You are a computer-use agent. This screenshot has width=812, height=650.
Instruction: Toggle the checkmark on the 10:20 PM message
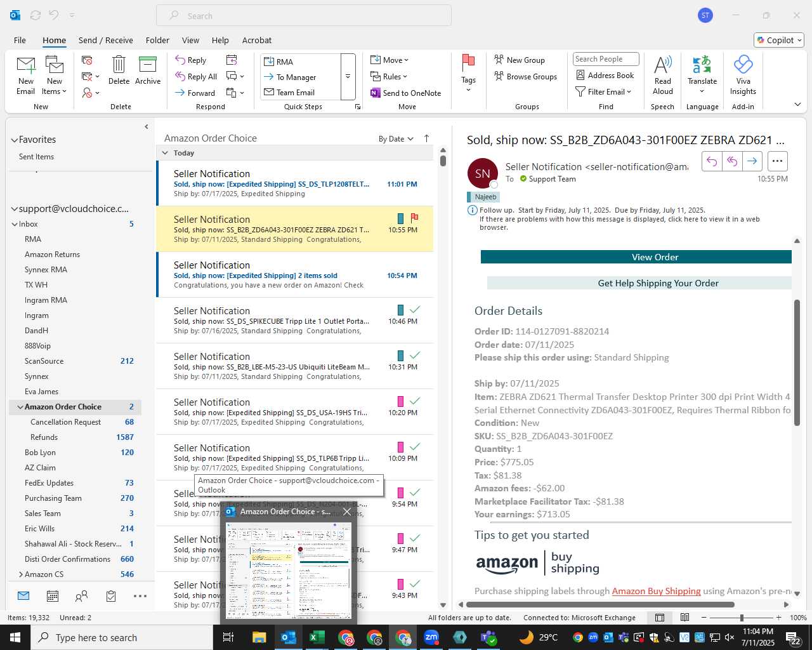tap(415, 401)
